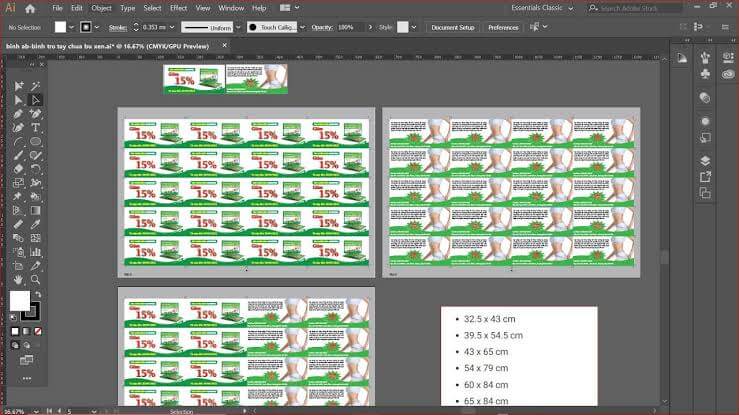Enable Draw Normal mode
Screen dimensions: 739x415
(15, 345)
